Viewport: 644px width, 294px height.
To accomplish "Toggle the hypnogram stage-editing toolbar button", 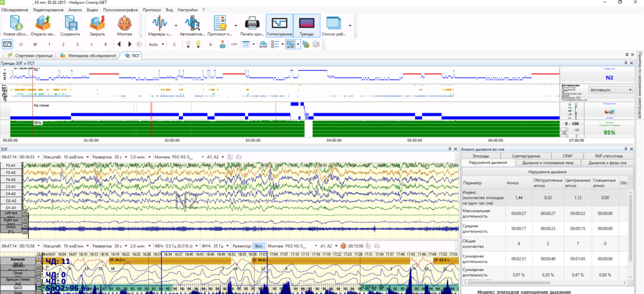I will click(x=7, y=44).
